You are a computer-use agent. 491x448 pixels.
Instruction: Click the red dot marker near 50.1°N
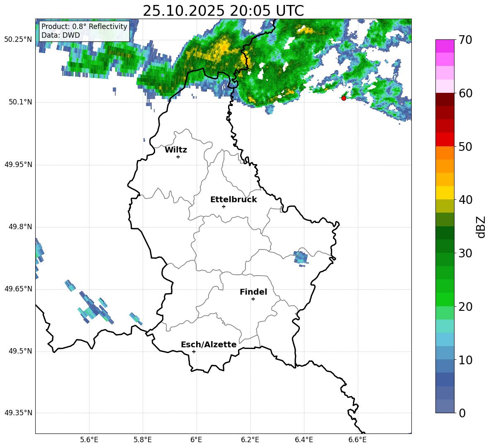click(x=344, y=98)
